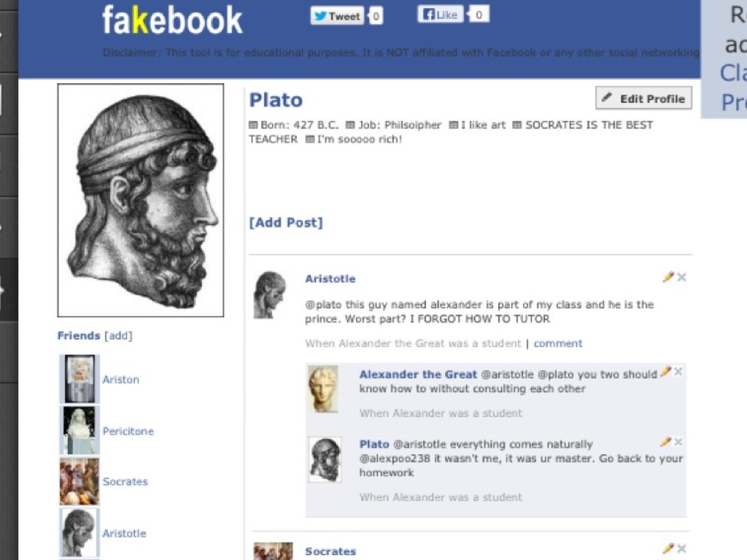The height and width of the screenshot is (560, 747).
Task: Delete Plato's comment with the X icon
Action: click(678, 442)
